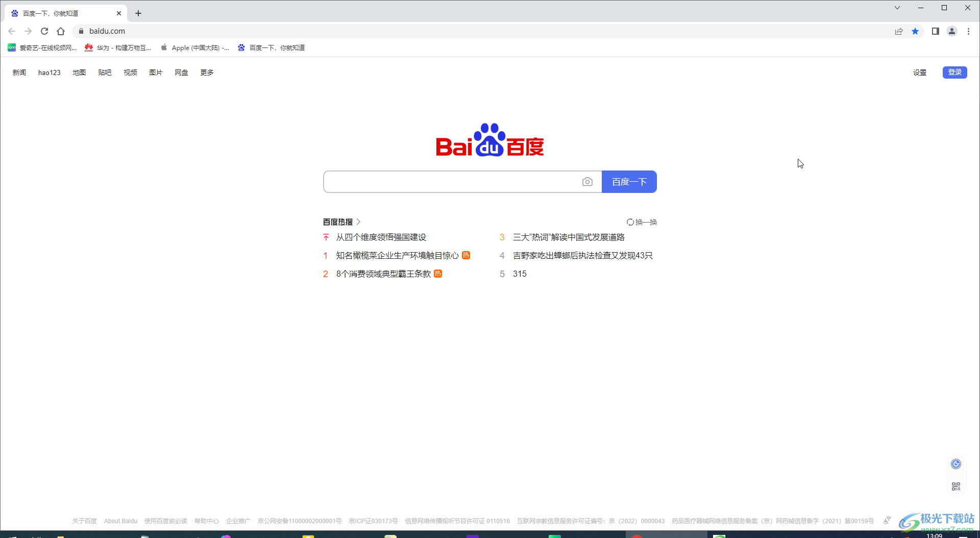Viewport: 980px width, 538px height.
Task: Maximize or restore the browser window
Action: [x=944, y=8]
